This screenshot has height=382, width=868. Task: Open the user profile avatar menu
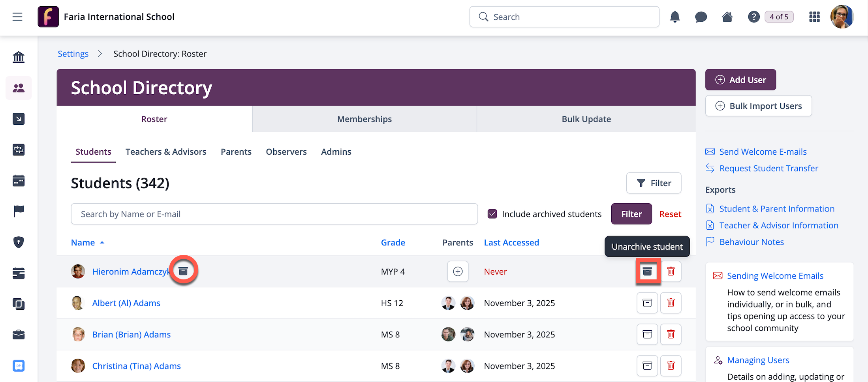(842, 17)
